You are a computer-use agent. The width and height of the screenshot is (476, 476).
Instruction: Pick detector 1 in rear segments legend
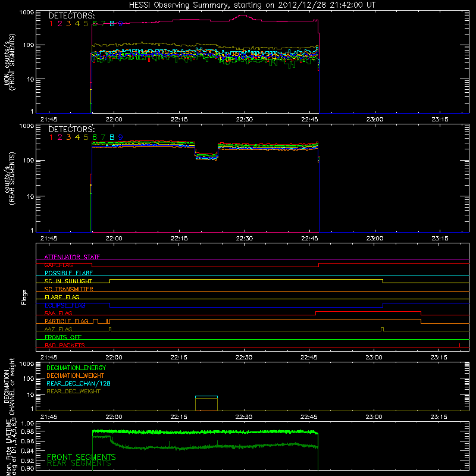51,137
